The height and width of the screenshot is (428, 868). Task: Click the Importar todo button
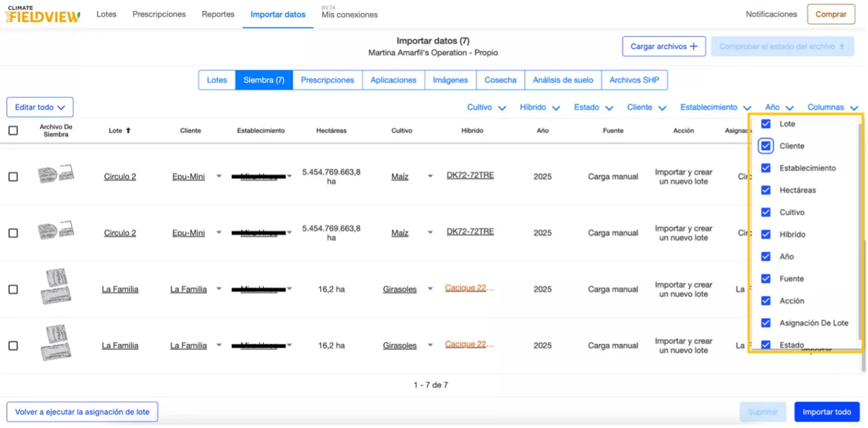click(827, 412)
